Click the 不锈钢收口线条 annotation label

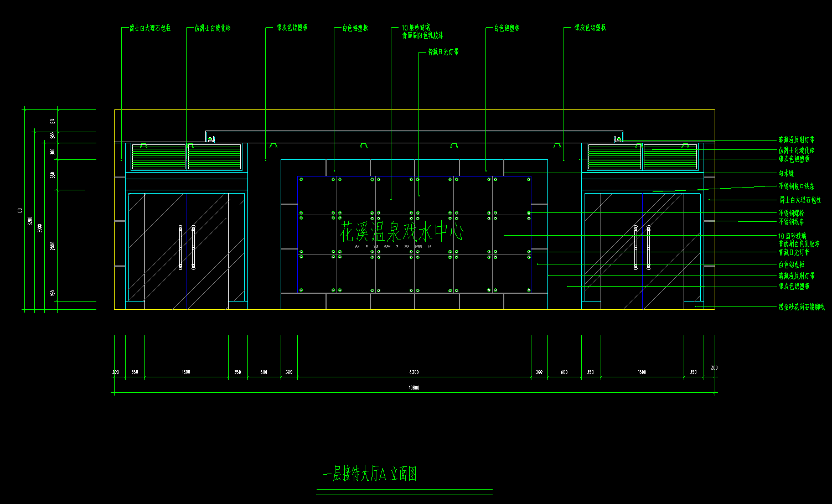coord(796,186)
